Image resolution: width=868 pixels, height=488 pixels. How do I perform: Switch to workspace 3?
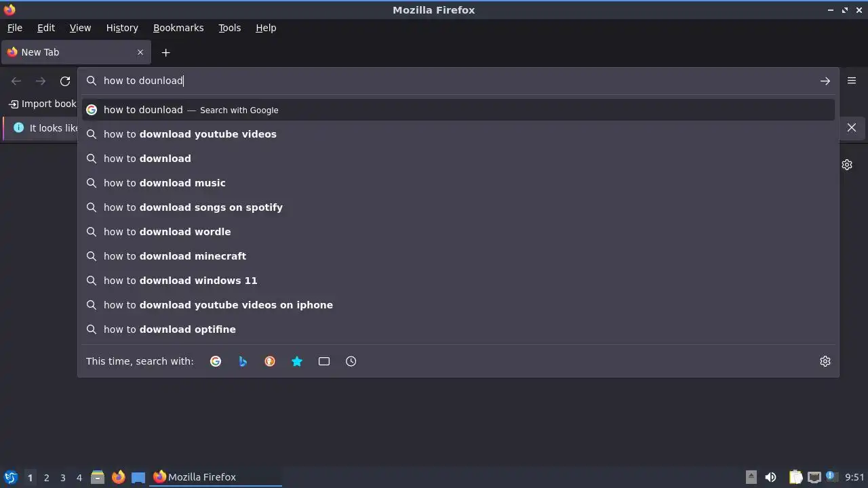pyautogui.click(x=62, y=478)
